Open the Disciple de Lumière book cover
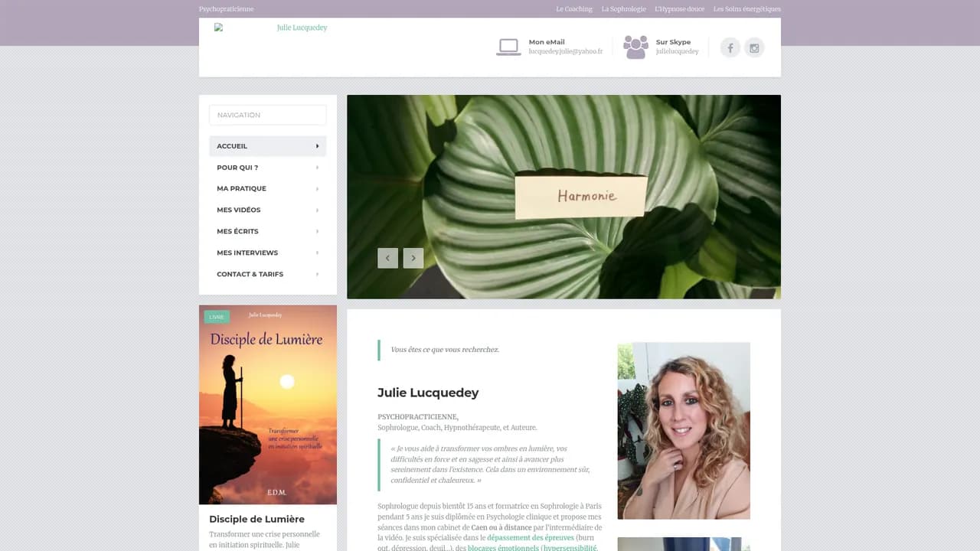This screenshot has height=551, width=980. [268, 405]
